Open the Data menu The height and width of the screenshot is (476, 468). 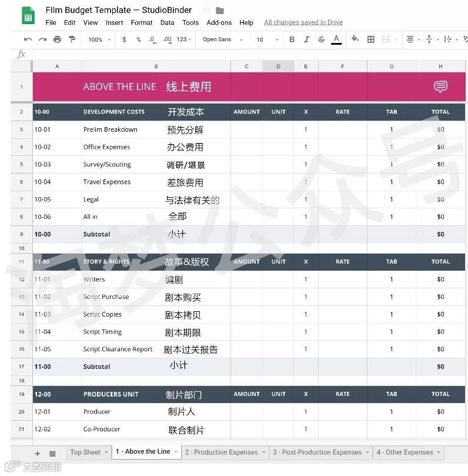point(167,23)
